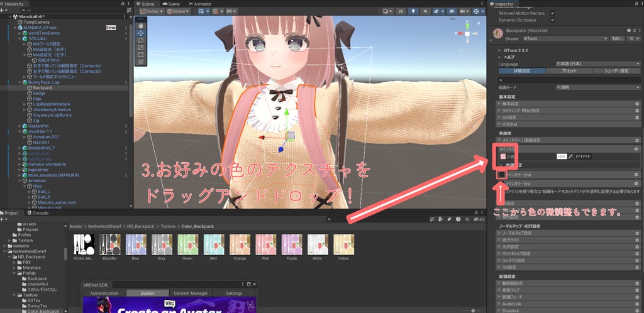Viewport: 644px width, 313px height.
Task: Pick color with the eyedropper icon
Action: (x=570, y=156)
